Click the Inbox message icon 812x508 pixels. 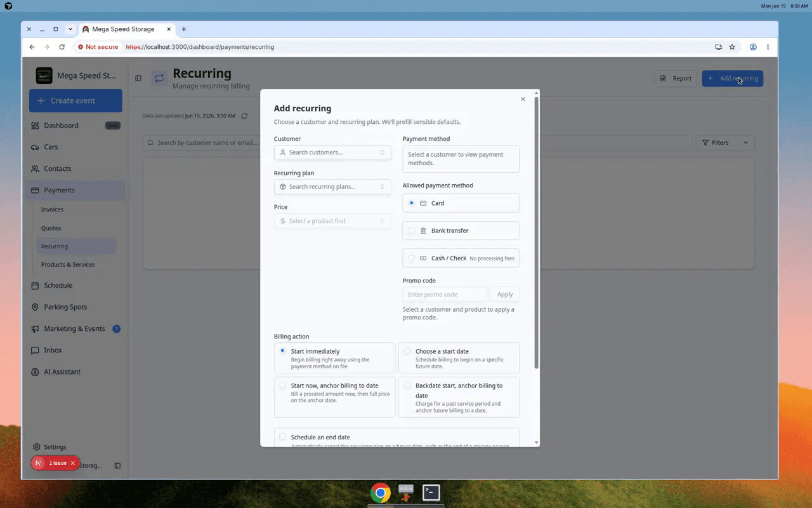coord(35,351)
